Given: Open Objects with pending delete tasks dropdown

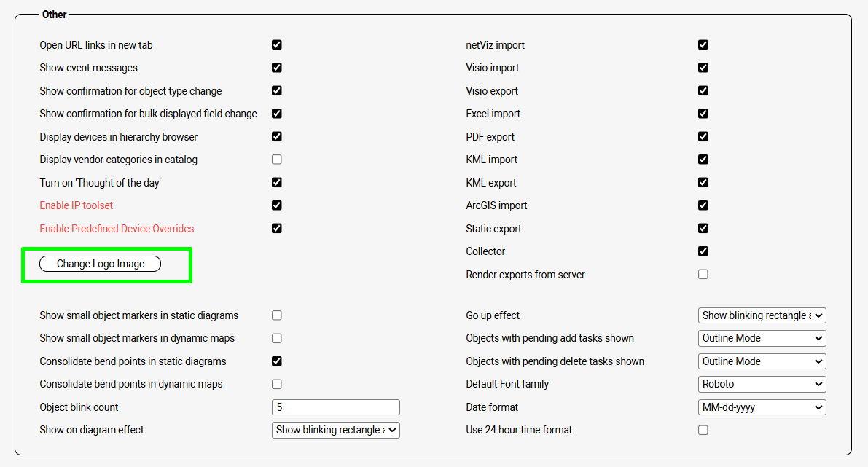Looking at the screenshot, I should point(762,361).
